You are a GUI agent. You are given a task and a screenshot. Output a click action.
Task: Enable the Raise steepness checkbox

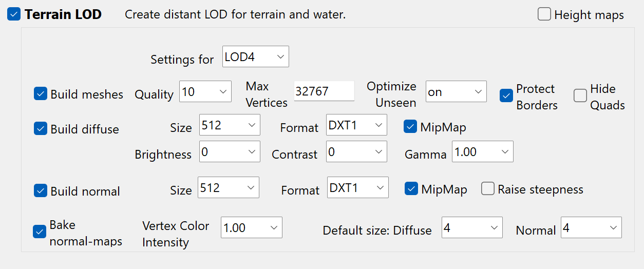click(487, 189)
